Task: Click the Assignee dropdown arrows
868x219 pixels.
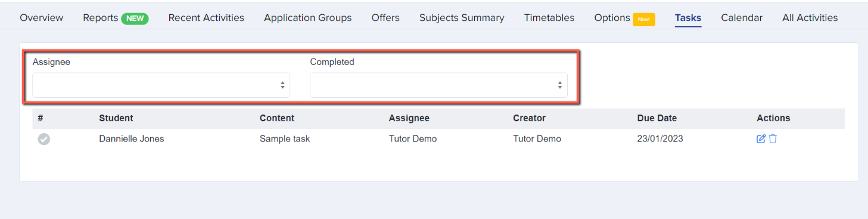Action: [x=282, y=85]
